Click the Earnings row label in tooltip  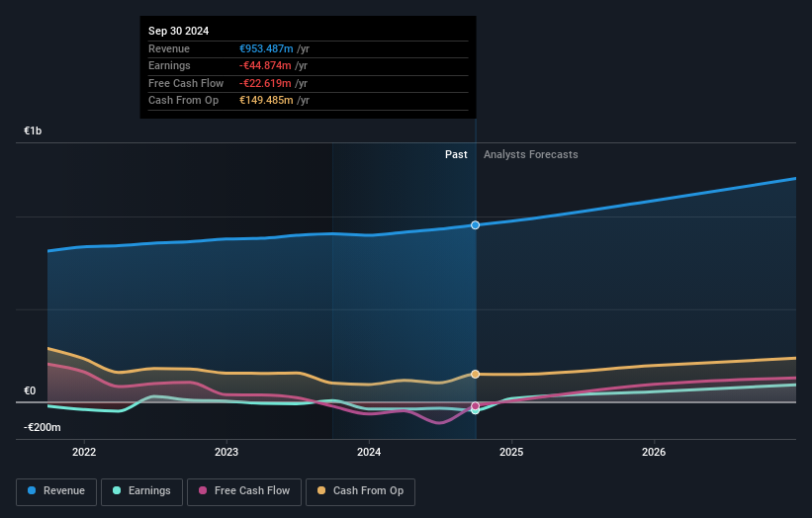click(169, 65)
